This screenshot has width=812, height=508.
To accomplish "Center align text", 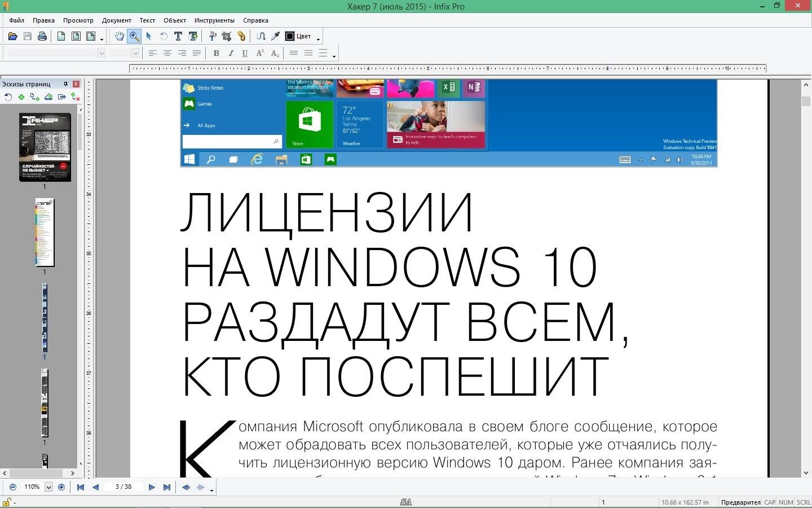I will coord(167,53).
